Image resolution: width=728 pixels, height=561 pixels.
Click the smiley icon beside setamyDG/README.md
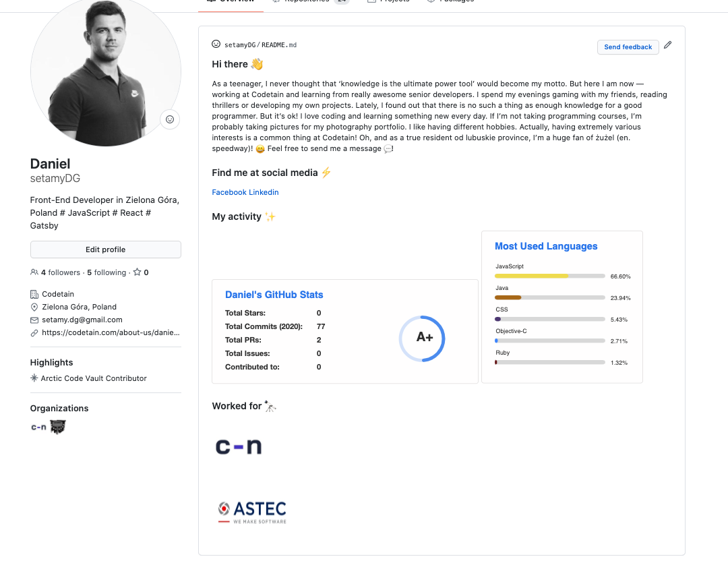[216, 44]
